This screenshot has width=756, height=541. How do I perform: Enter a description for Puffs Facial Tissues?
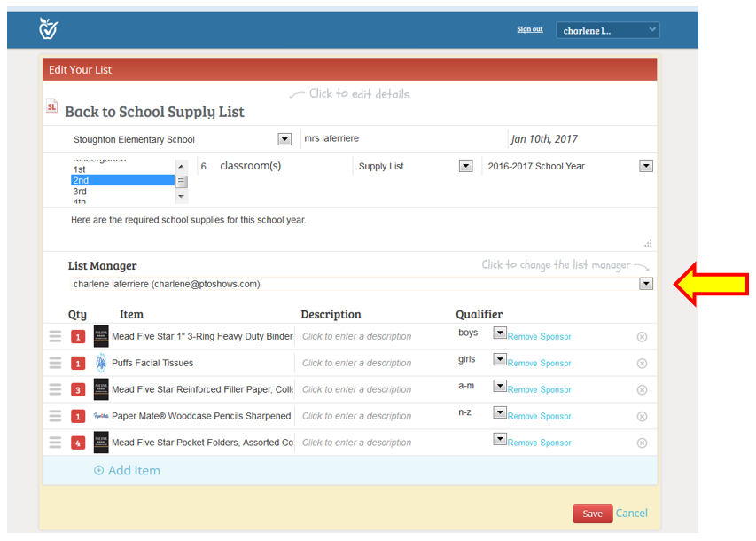coord(357,364)
